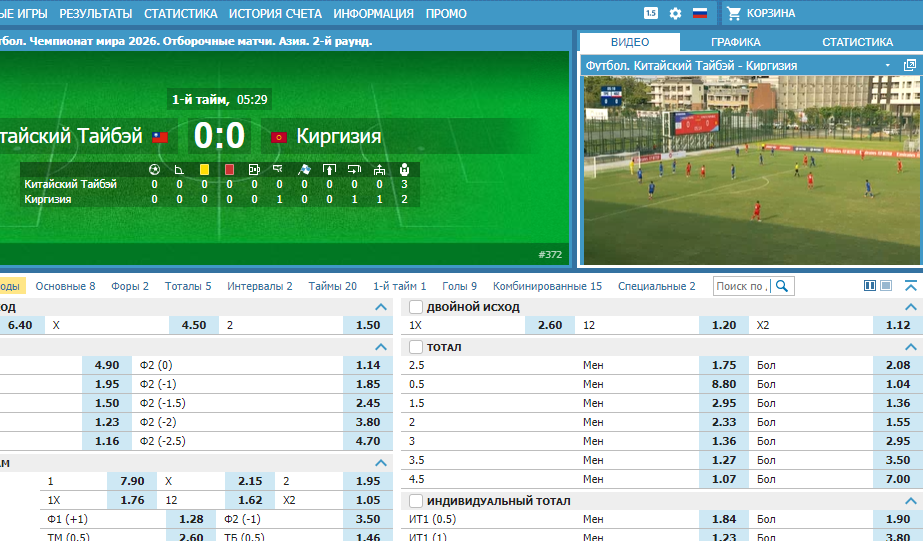Filter markets by 1-й тайм 1
Screen dimensions: 923x541
(399, 286)
